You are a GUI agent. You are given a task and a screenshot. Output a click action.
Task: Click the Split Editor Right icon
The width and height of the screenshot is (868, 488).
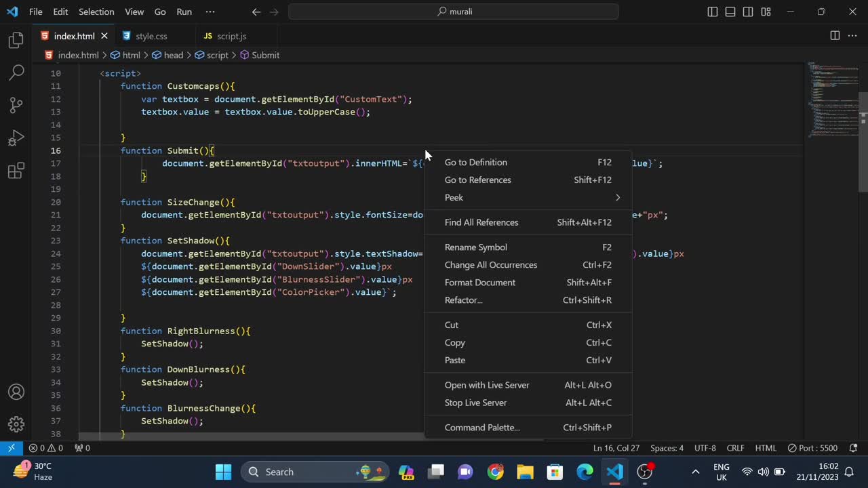(x=835, y=36)
